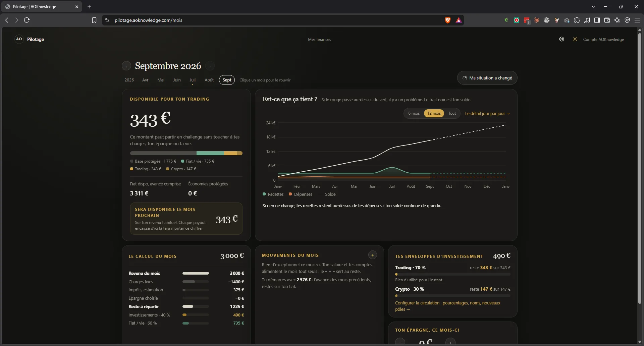644x346 pixels.
Task: Open the tab search chevron
Action: click(x=593, y=7)
